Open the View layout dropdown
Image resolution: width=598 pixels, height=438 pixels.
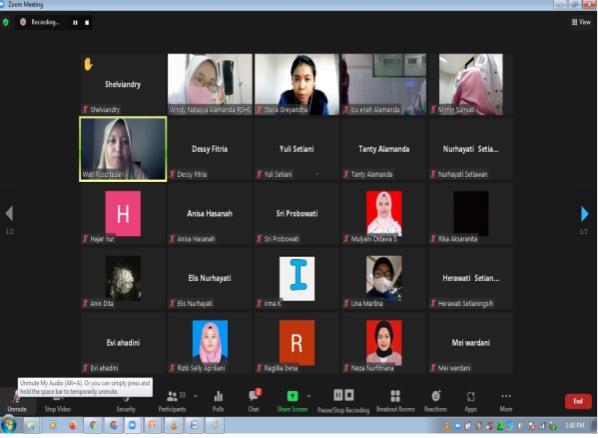581,22
